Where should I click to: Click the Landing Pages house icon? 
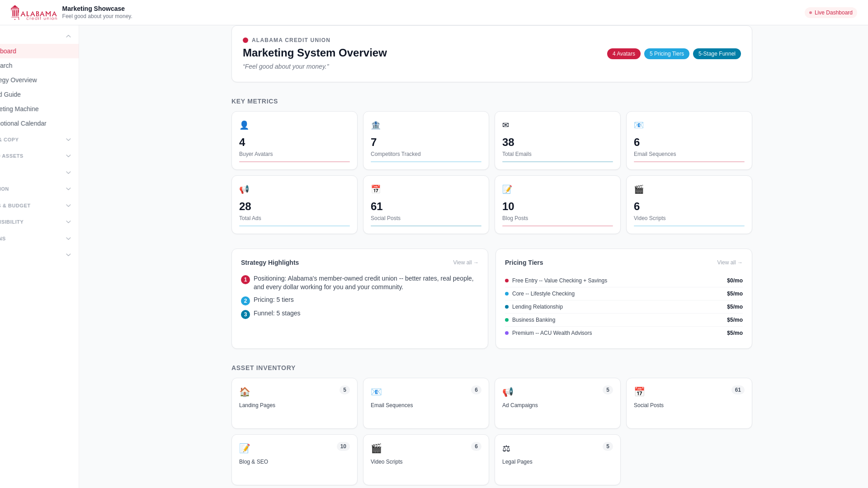click(245, 392)
